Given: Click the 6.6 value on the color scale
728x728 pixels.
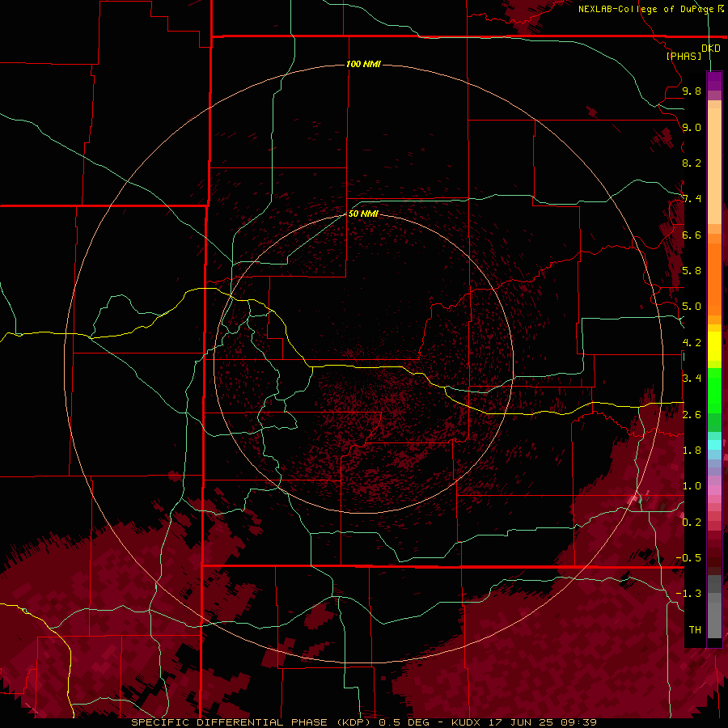Looking at the screenshot, I should [692, 235].
